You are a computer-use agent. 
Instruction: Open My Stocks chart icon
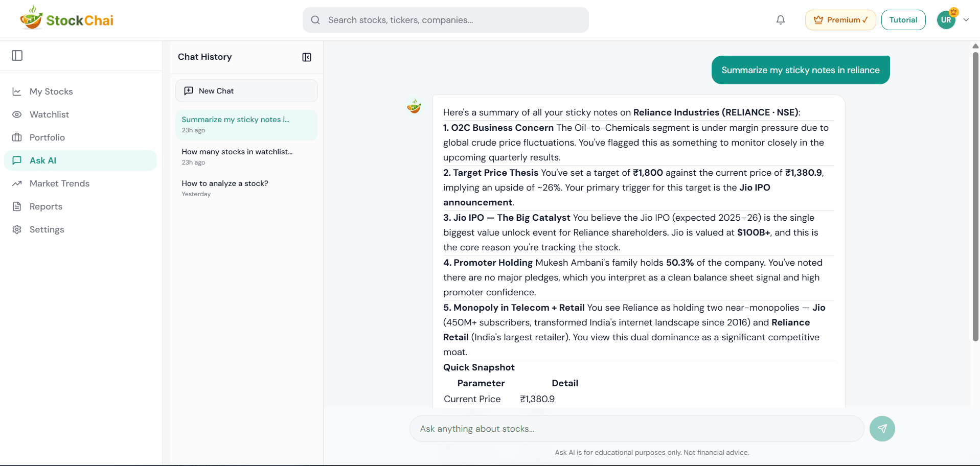[17, 91]
